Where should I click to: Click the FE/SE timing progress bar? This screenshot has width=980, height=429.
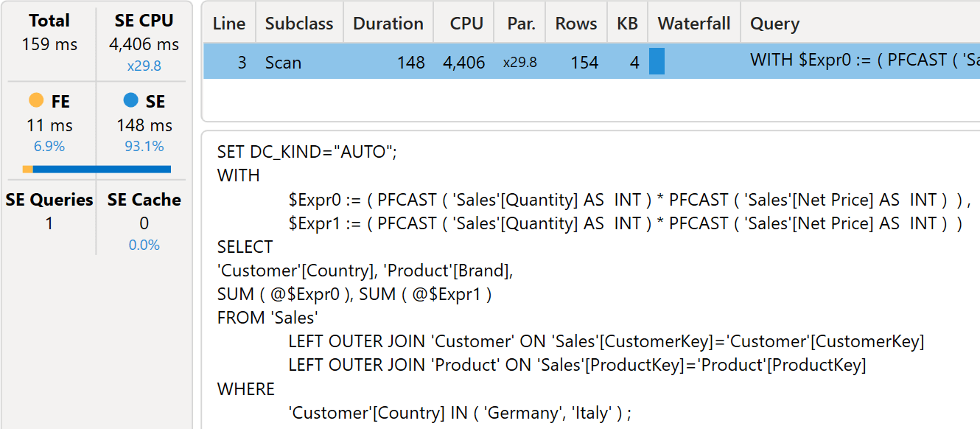point(97,170)
